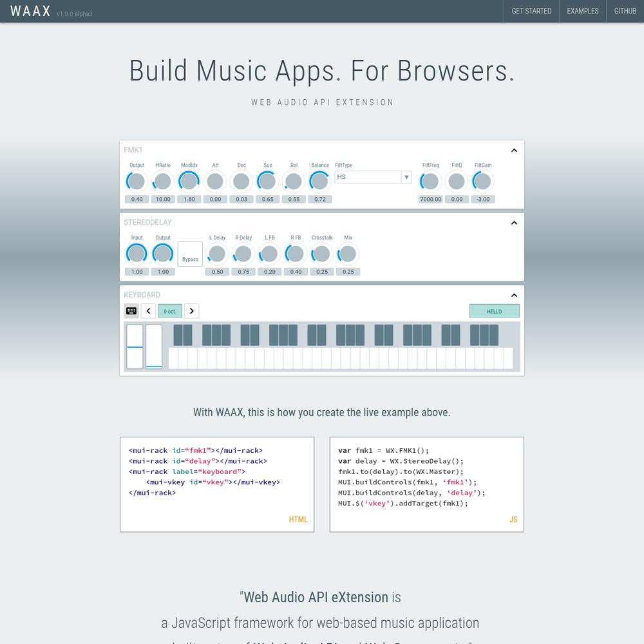Open the EXAMPLES menu item
The image size is (644, 644).
click(x=582, y=11)
